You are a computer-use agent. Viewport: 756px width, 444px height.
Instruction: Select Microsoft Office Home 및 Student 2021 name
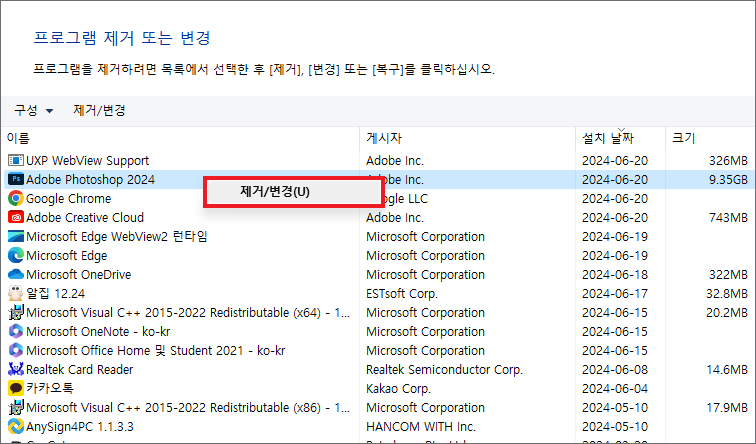156,350
